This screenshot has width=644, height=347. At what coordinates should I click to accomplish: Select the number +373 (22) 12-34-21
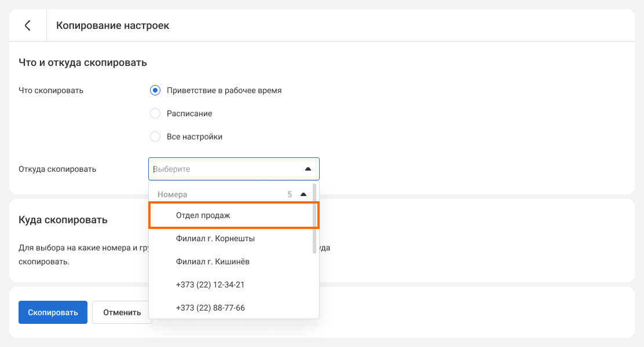210,285
